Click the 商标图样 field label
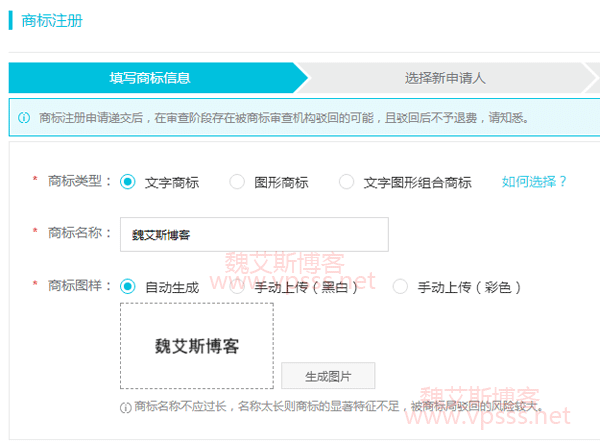Viewport: 600px width, 442px height. [75, 287]
